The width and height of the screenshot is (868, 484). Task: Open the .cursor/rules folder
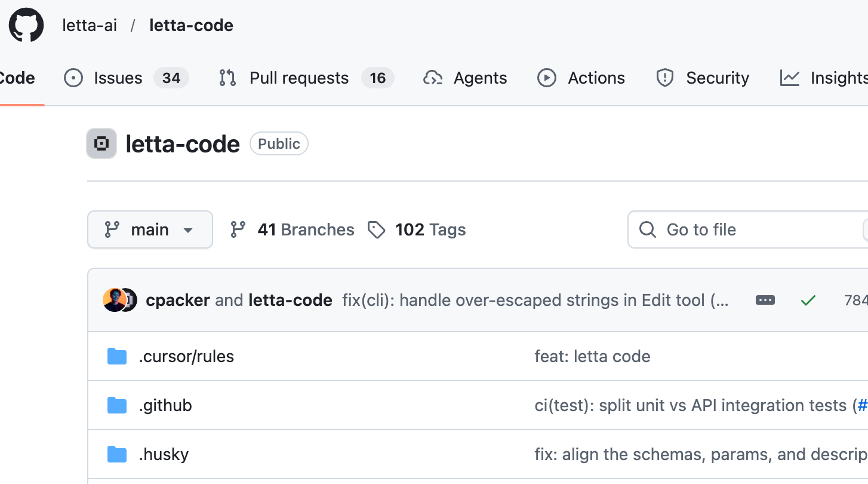click(186, 356)
